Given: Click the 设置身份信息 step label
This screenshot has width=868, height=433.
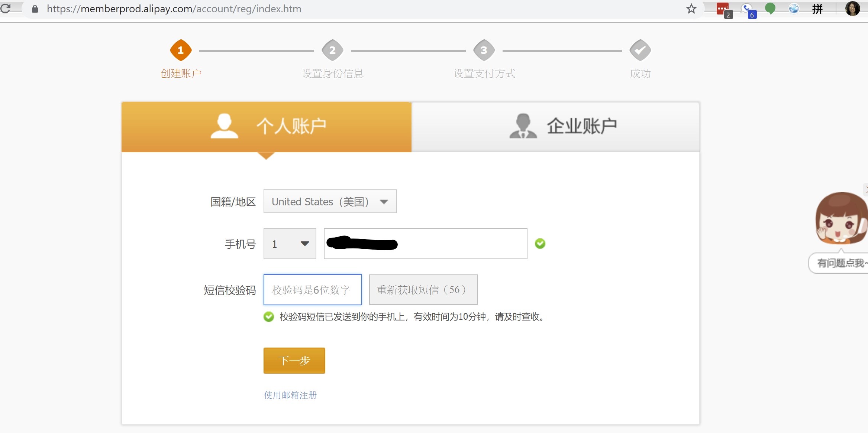Looking at the screenshot, I should [x=333, y=74].
